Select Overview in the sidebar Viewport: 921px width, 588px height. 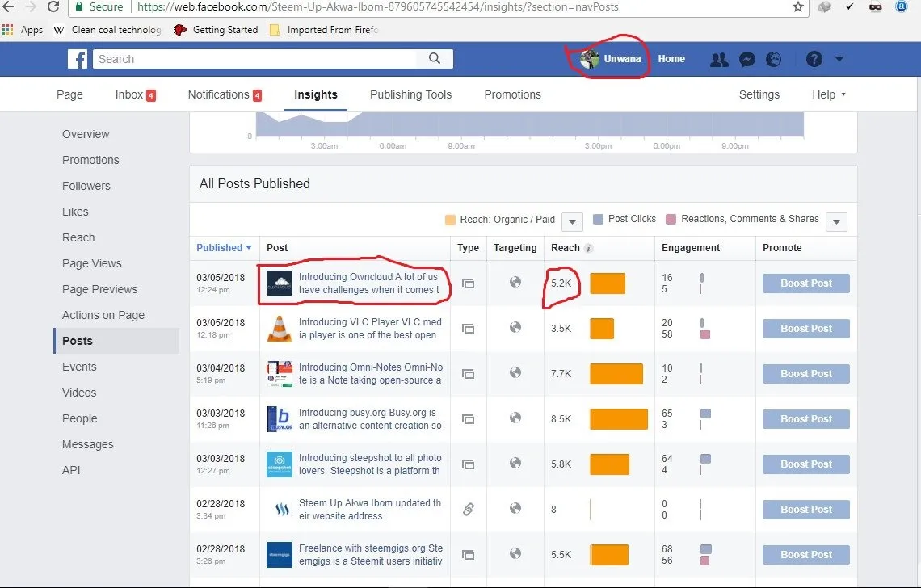[86, 134]
